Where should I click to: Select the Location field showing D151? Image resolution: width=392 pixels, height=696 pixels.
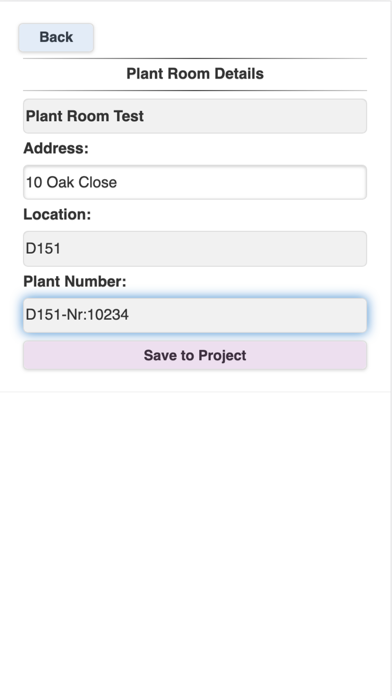point(195,249)
